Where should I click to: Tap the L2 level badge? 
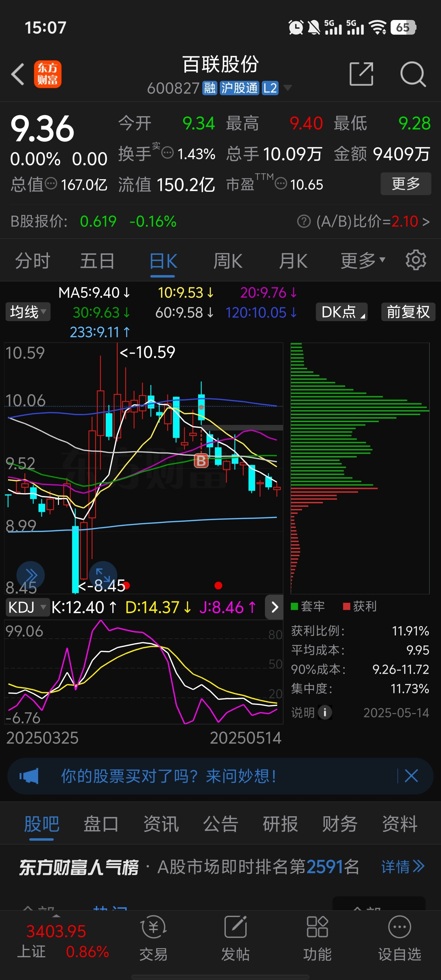pos(270,88)
